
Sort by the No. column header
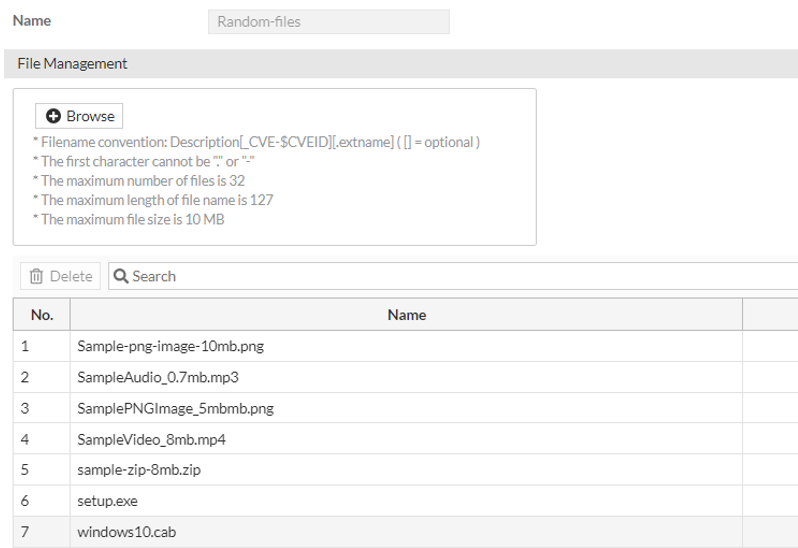pyautogui.click(x=42, y=314)
